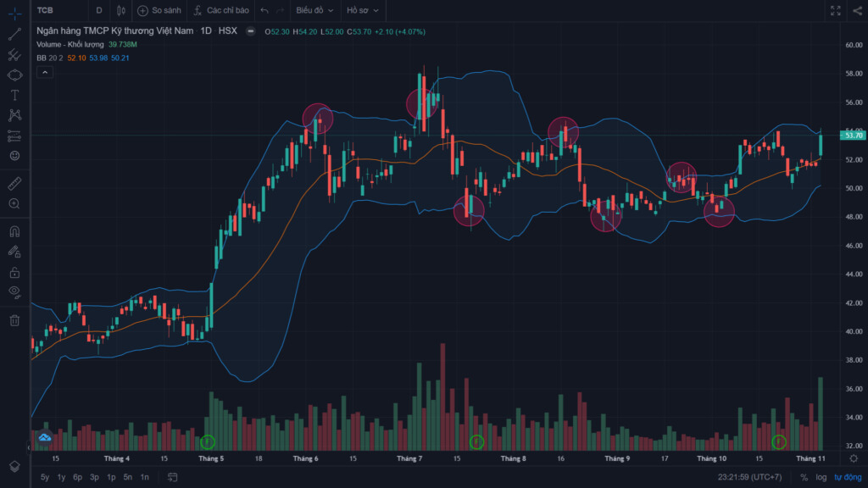Select the crosshair cursor tool
The image size is (868, 488).
pos(15,14)
